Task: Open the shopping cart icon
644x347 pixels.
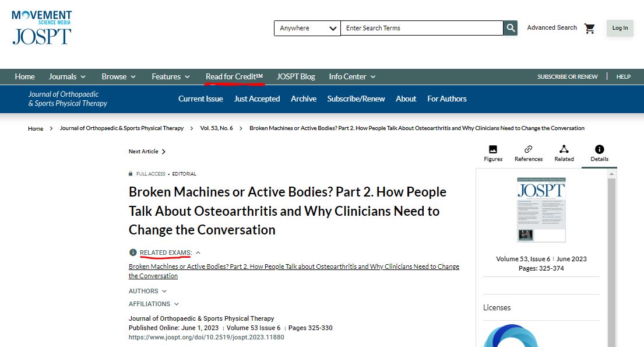Action: coord(590,29)
